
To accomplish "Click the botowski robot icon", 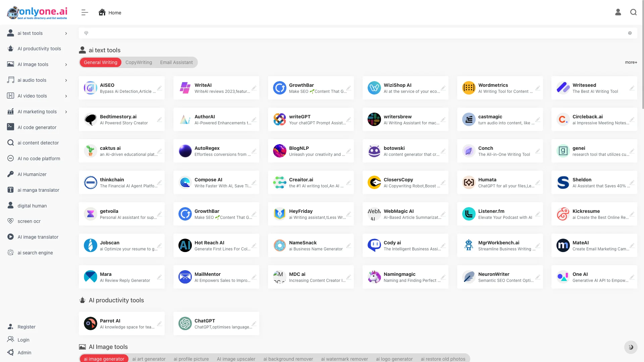I will tap(374, 151).
